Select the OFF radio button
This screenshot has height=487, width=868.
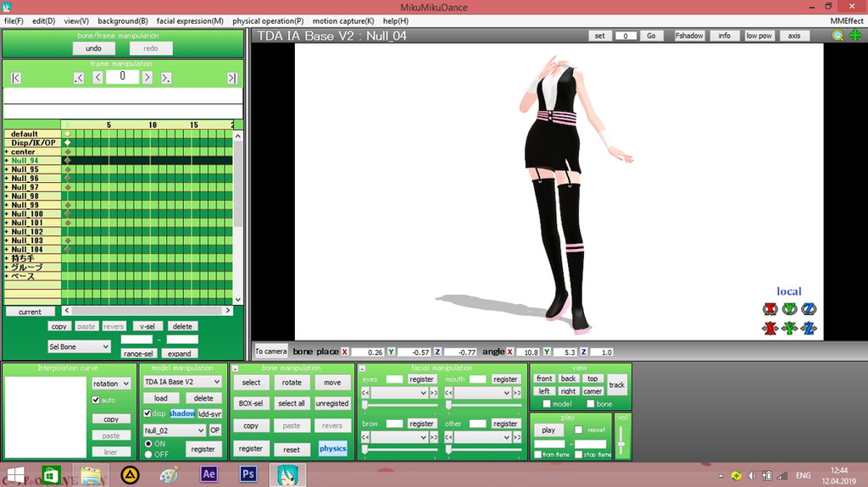point(148,454)
